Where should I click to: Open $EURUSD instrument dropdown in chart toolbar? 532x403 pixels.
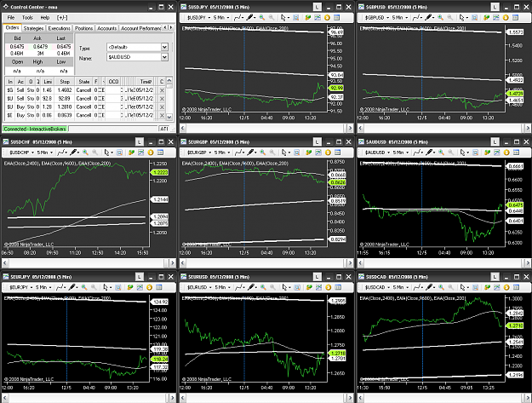click(x=199, y=287)
